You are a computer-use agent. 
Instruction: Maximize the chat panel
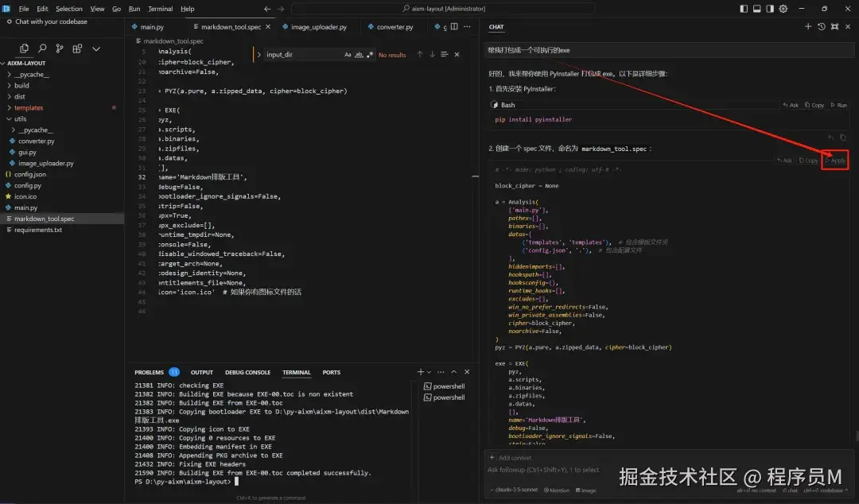[834, 26]
